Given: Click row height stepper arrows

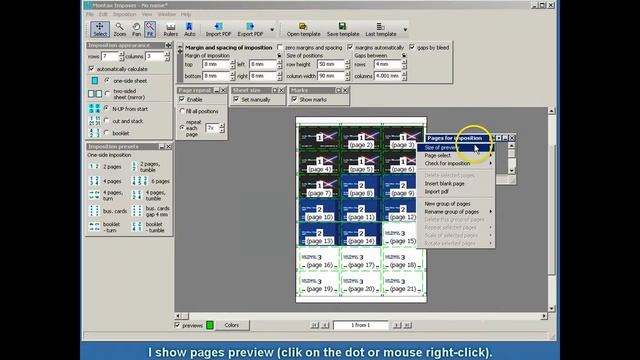Looking at the screenshot, I should point(347,64).
